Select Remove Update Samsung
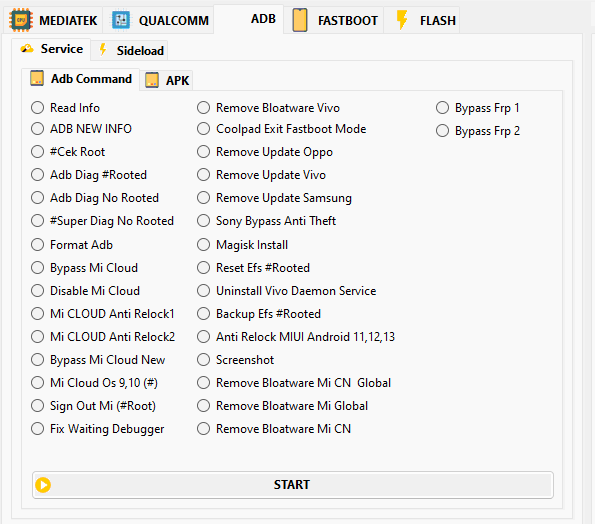This screenshot has width=595, height=524. (x=274, y=198)
